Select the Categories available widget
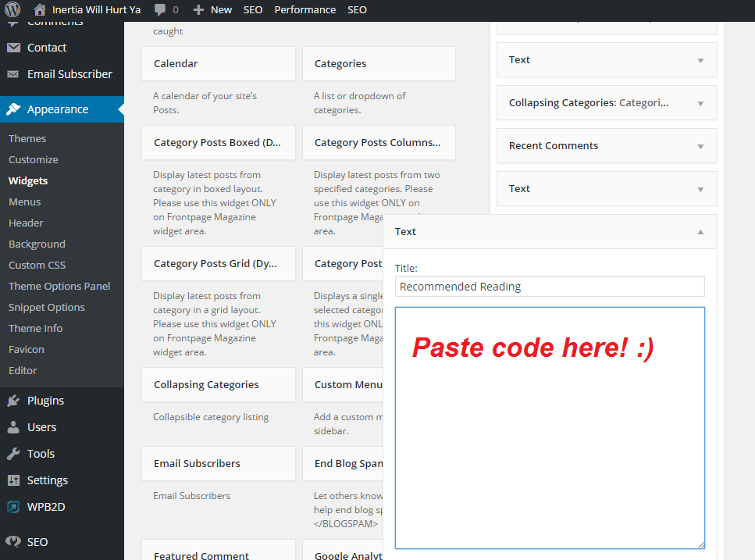755x560 pixels. click(379, 63)
